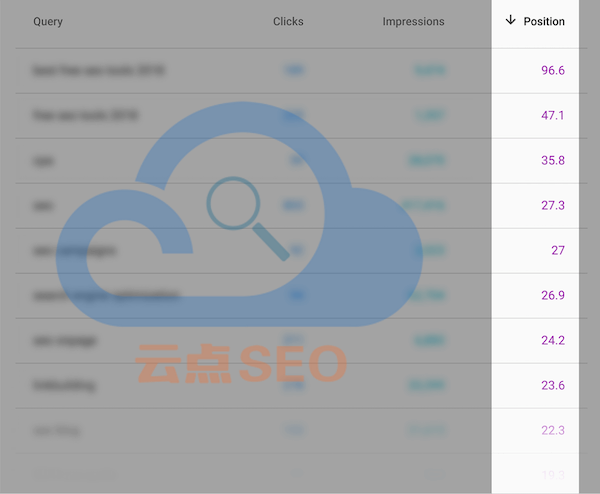Select the position value 23.6

pyautogui.click(x=553, y=385)
